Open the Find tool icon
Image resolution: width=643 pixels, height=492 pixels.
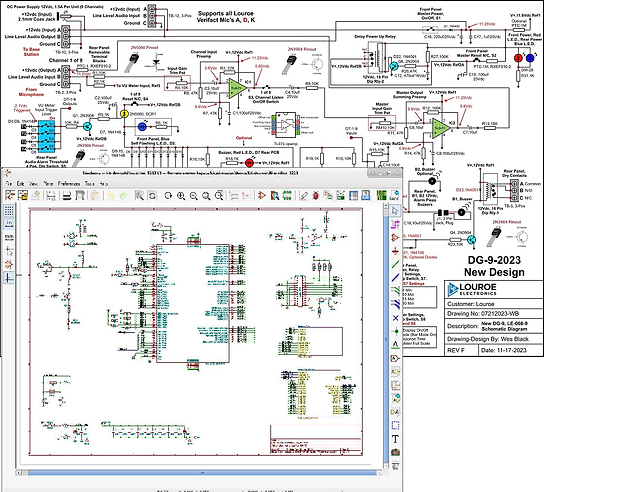pos(139,195)
